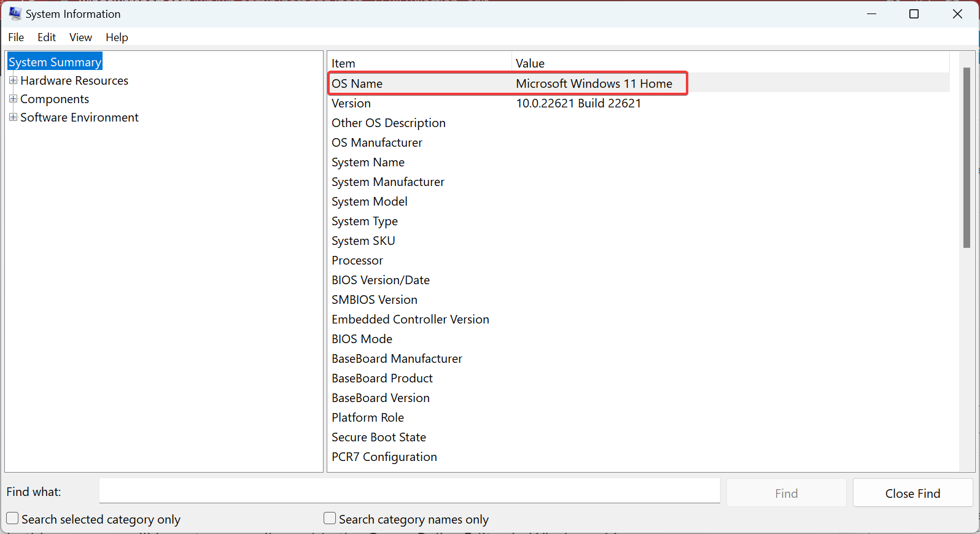Select System Summary in the tree
Image resolution: width=980 pixels, height=534 pixels.
click(55, 62)
